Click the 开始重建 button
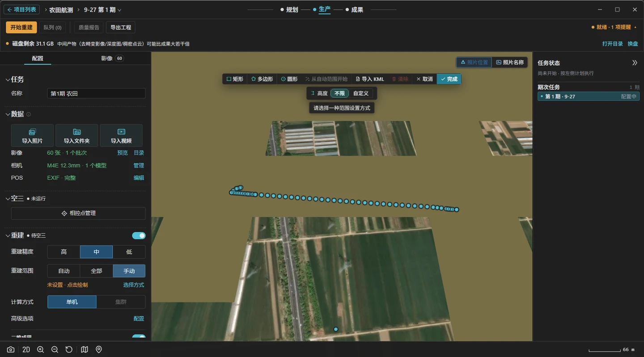644x357 pixels. click(21, 27)
